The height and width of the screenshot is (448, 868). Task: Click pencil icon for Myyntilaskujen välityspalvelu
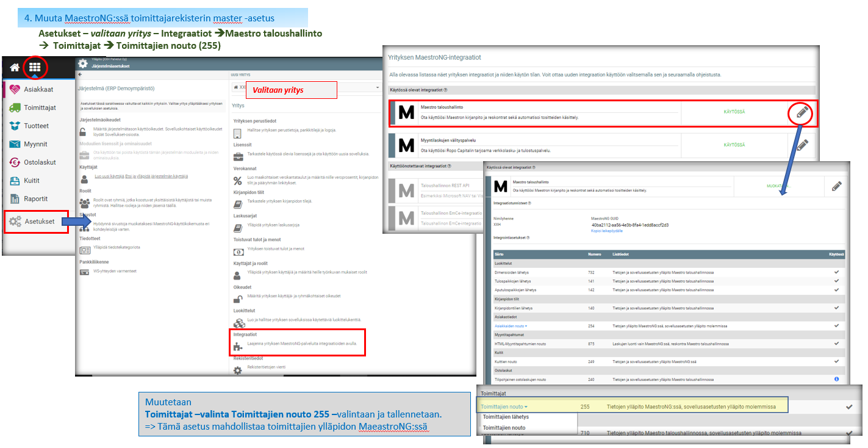[803, 145]
